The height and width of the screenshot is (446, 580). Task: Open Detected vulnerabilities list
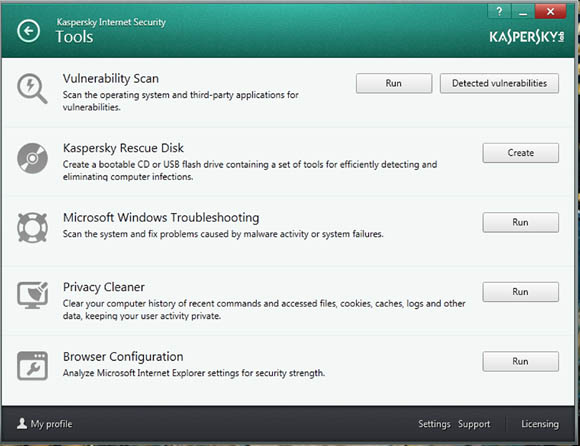coord(499,83)
